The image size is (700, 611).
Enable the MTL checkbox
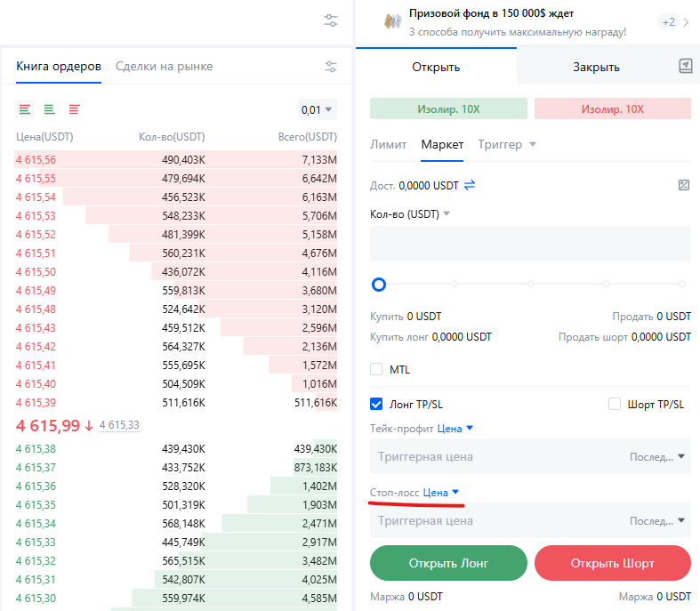coord(376,369)
